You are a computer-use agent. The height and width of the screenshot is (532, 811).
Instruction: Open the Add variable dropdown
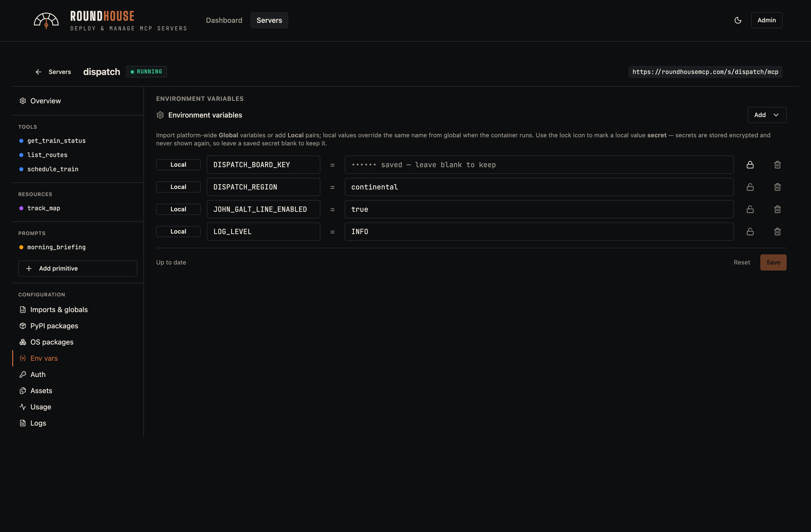767,115
